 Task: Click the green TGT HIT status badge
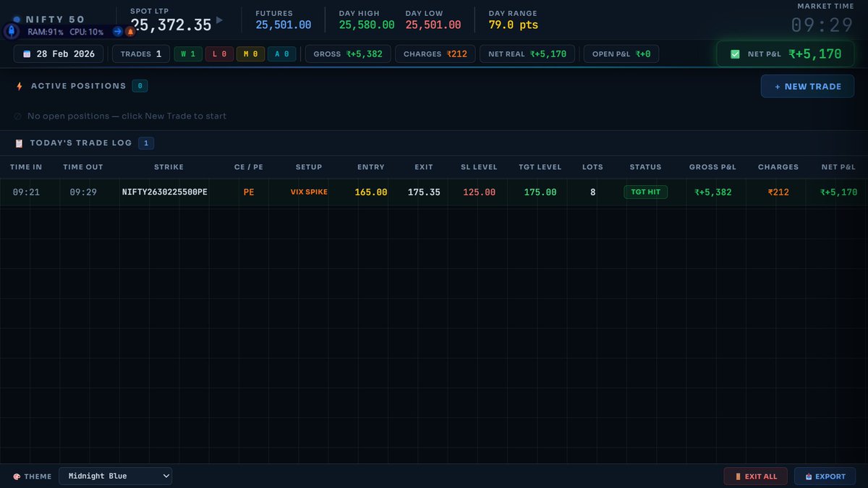pyautogui.click(x=645, y=192)
